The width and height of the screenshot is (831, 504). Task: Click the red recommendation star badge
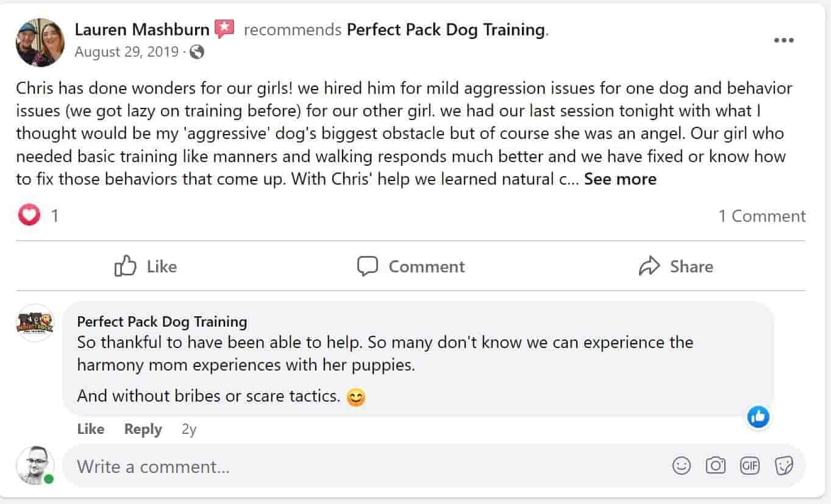pos(224,29)
